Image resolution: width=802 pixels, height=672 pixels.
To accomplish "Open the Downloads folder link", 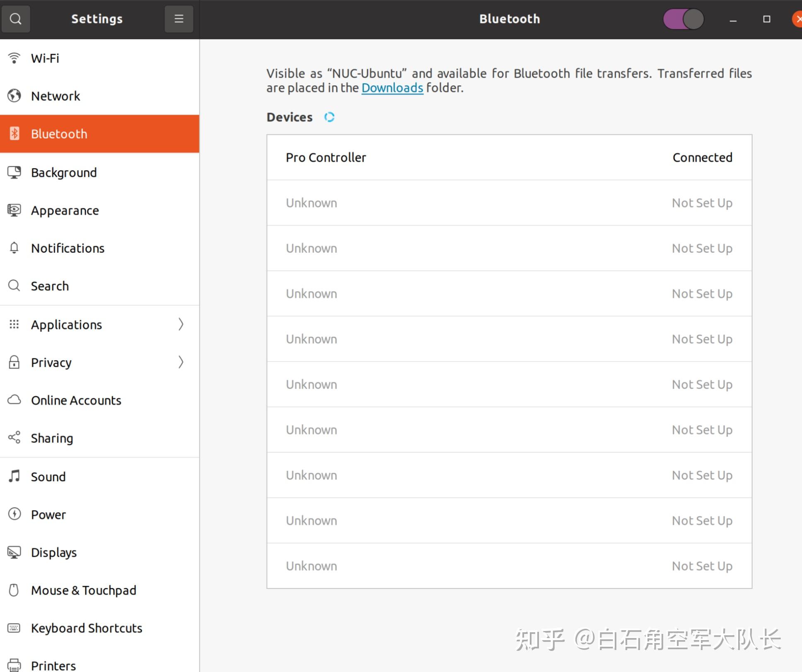I will (x=392, y=88).
